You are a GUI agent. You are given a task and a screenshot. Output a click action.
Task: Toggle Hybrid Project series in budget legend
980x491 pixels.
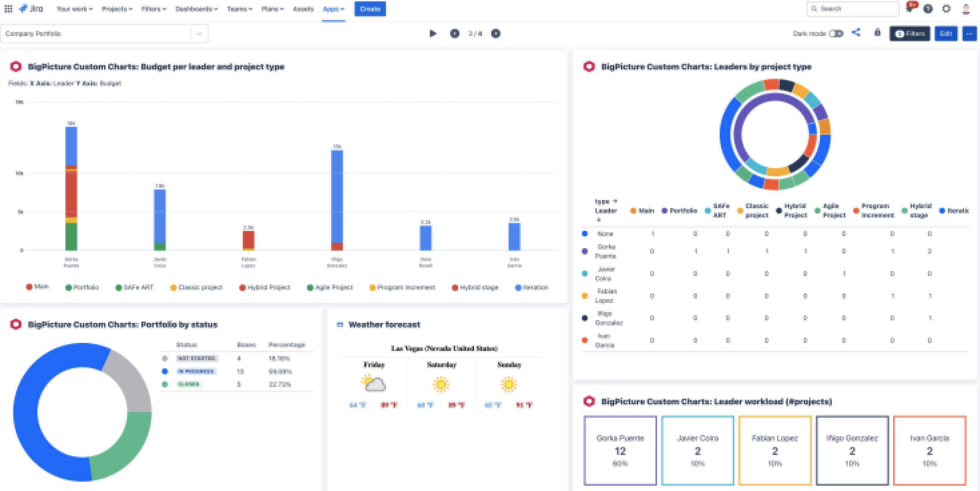265,288
